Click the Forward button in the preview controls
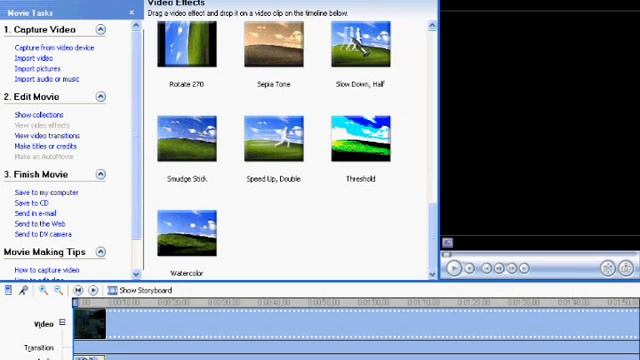The height and width of the screenshot is (360, 640). point(524,268)
